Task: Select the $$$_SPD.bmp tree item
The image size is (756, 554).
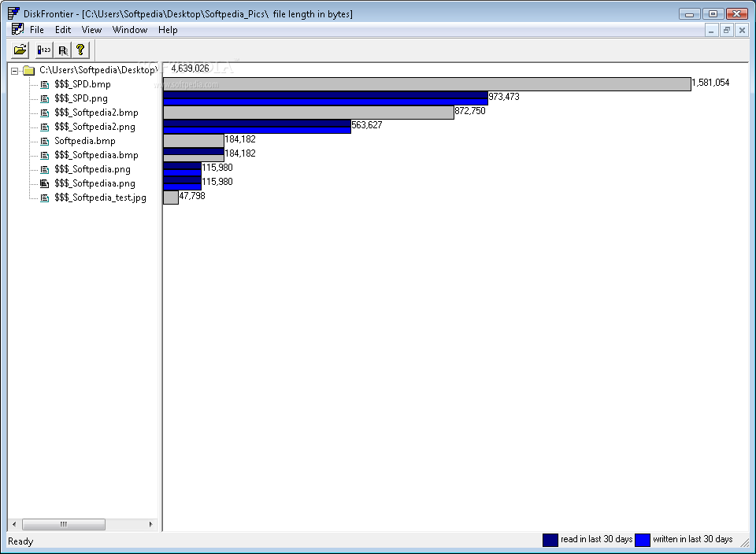Action: click(x=83, y=84)
